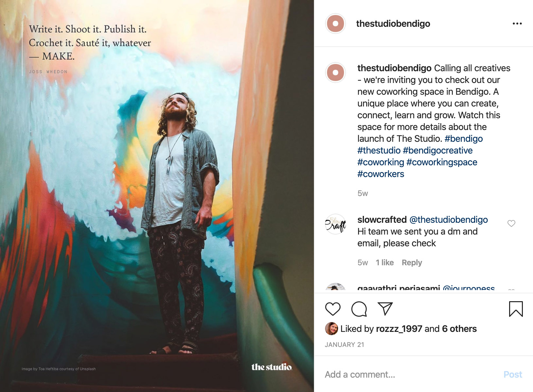Open the #coworkingspace hashtag

(441, 162)
